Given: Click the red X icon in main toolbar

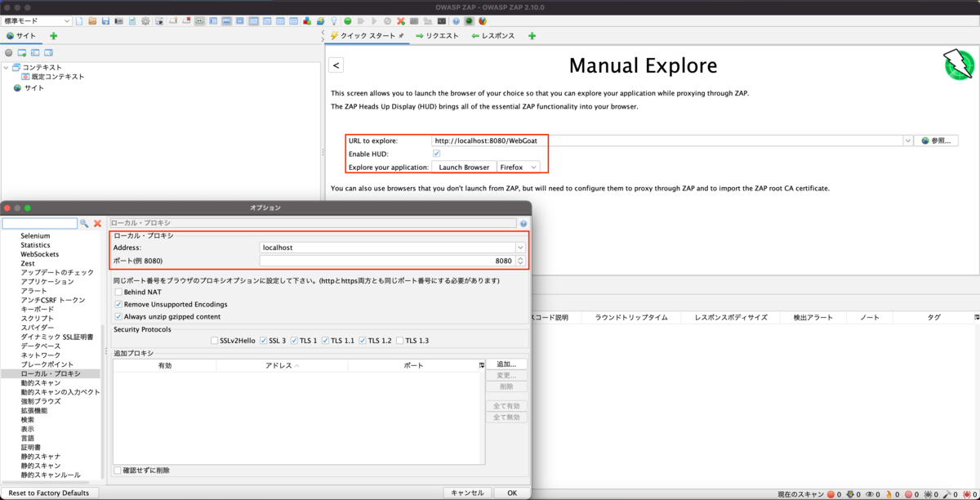Looking at the screenshot, I should (x=401, y=20).
